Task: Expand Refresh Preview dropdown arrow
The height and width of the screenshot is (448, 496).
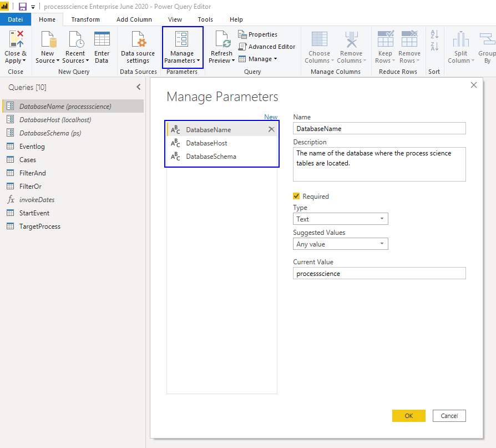Action: (233, 61)
